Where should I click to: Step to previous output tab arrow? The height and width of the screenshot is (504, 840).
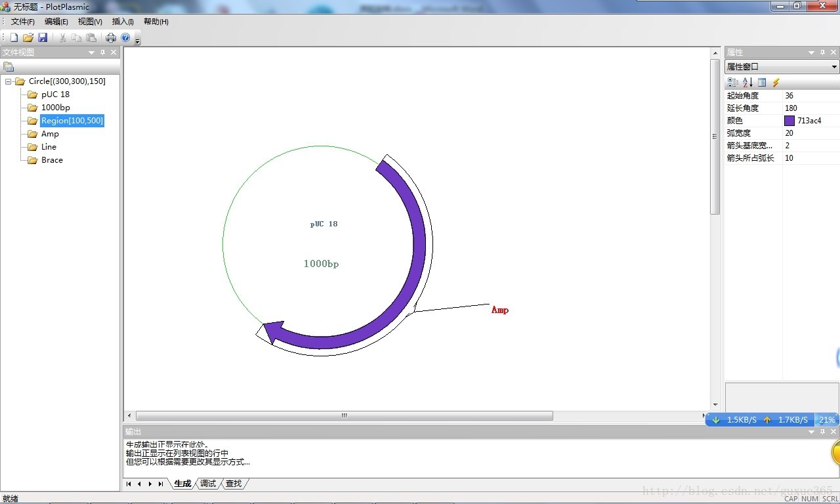(139, 484)
